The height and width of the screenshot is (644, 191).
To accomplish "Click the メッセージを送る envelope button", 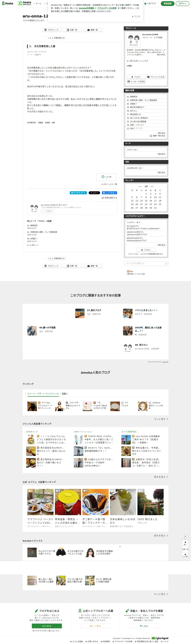I will [x=136, y=82].
